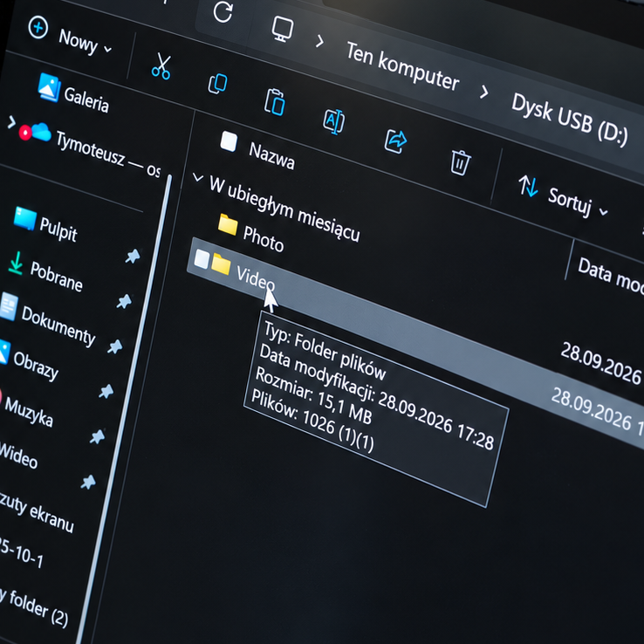This screenshot has height=644, width=644.
Task: Open the Nowy dropdown chevron
Action: click(107, 50)
